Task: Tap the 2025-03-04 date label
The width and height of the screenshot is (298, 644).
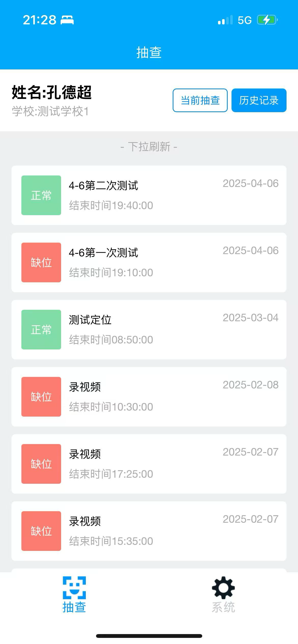Action: point(251,318)
